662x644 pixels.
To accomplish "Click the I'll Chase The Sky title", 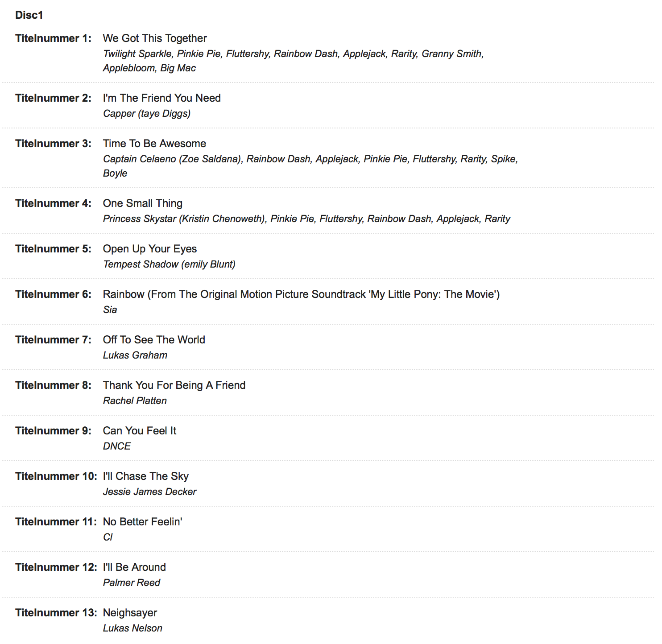I will tap(145, 476).
